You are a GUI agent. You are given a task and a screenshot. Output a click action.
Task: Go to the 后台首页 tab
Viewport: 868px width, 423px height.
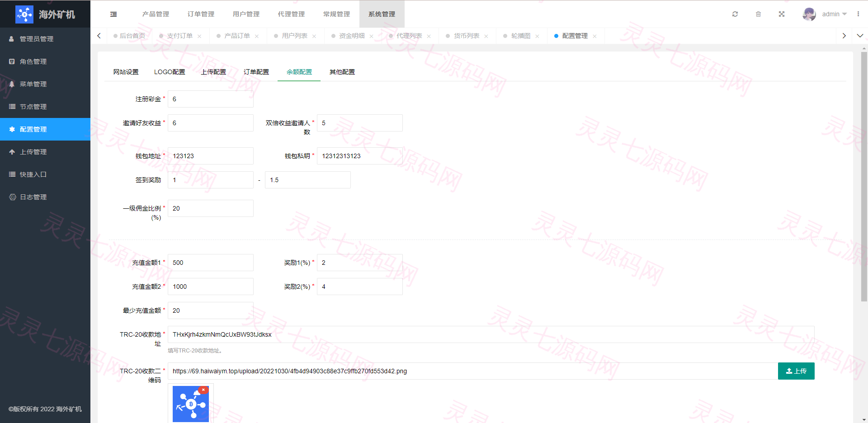pyautogui.click(x=130, y=36)
